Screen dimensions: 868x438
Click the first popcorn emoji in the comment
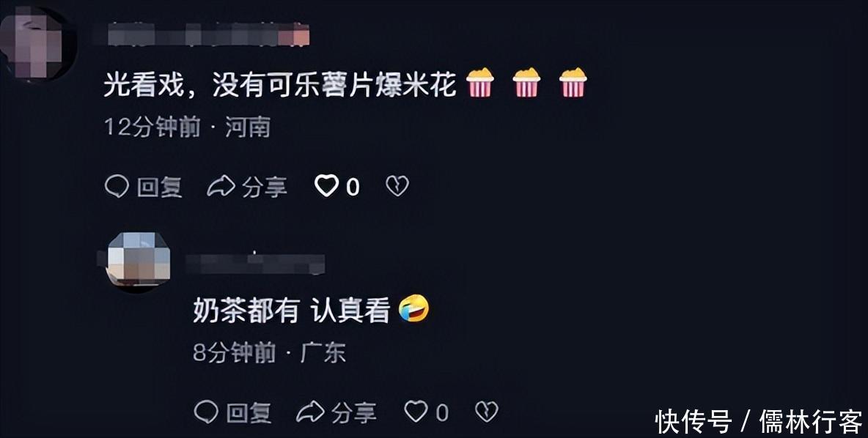(479, 83)
